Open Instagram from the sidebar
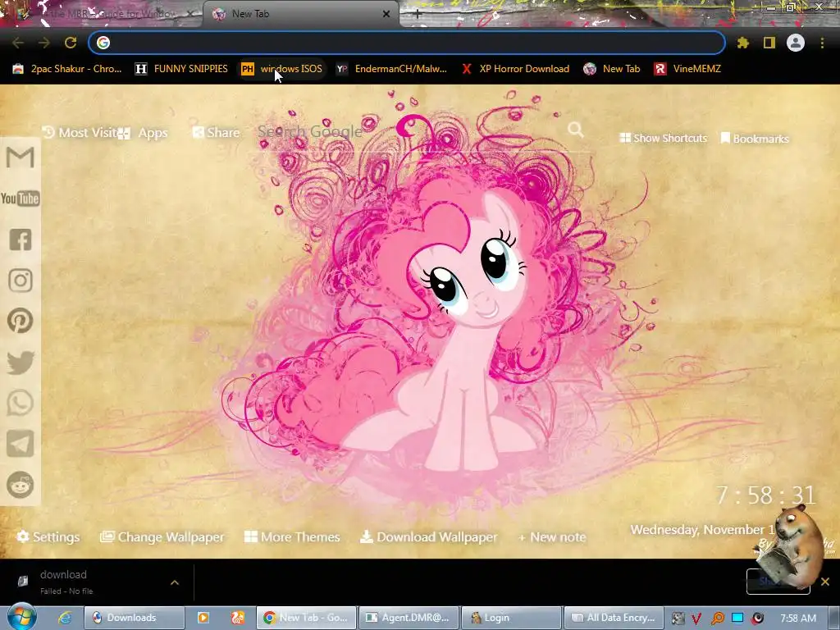This screenshot has width=840, height=630. [21, 281]
